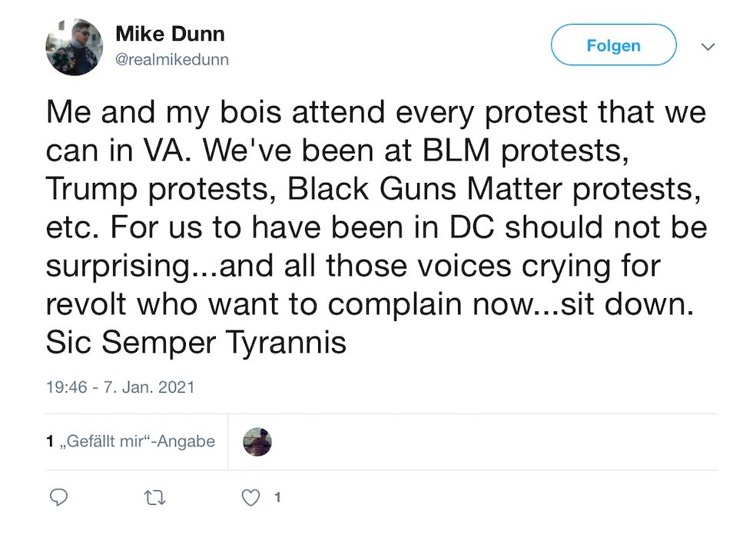Like the tweet with the heart icon
Viewport: 756px width, 544px height.
(x=250, y=498)
